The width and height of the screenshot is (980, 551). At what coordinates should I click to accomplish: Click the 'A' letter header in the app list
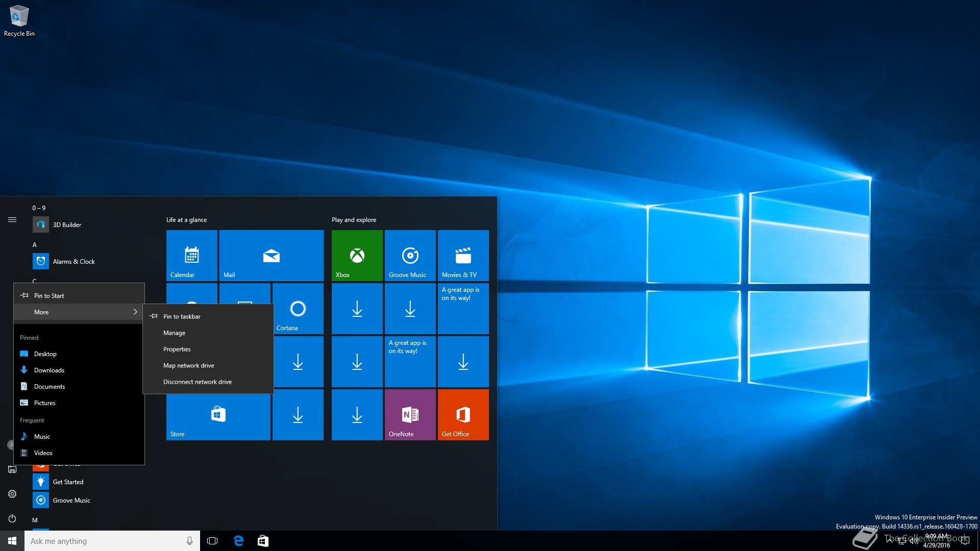[35, 244]
